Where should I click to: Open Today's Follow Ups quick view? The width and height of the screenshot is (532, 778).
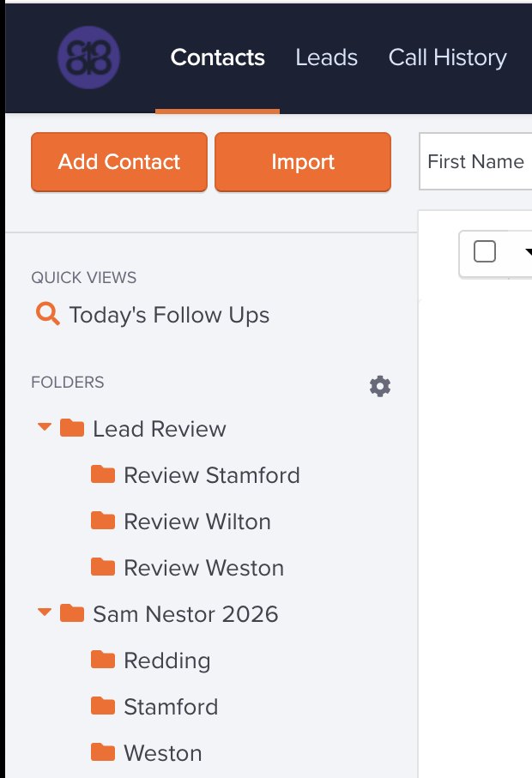pyautogui.click(x=169, y=315)
